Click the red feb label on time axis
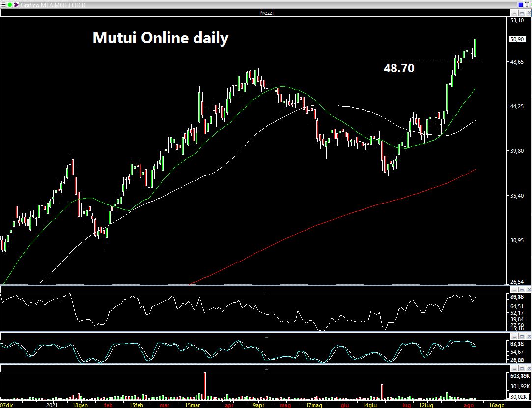Image resolution: width=532 pixels, height=408 pixels. [x=108, y=405]
